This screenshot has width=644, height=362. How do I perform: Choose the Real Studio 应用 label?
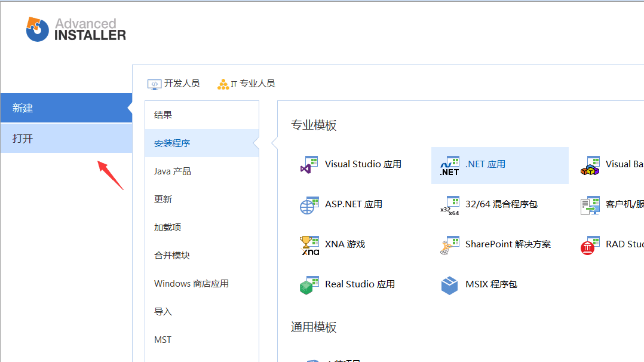[x=360, y=284]
